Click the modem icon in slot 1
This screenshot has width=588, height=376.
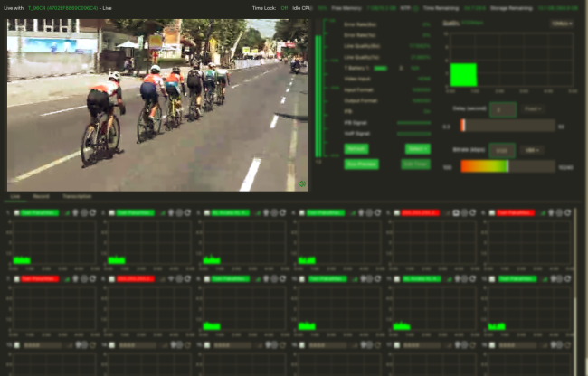pos(75,212)
